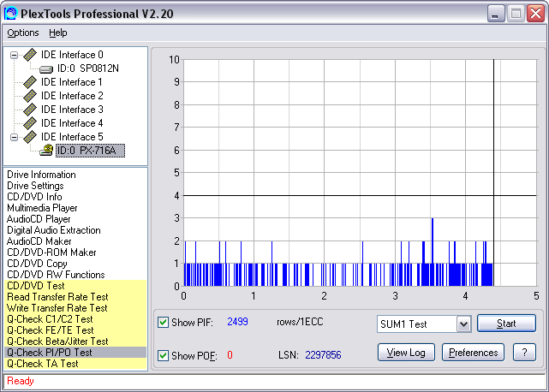Click the IDE Interface 2 chip icon
The image size is (549, 392).
point(30,96)
